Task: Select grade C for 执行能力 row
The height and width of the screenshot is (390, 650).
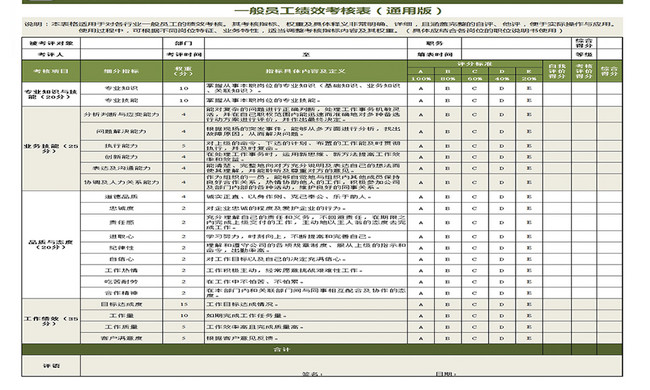Action: pyautogui.click(x=475, y=146)
